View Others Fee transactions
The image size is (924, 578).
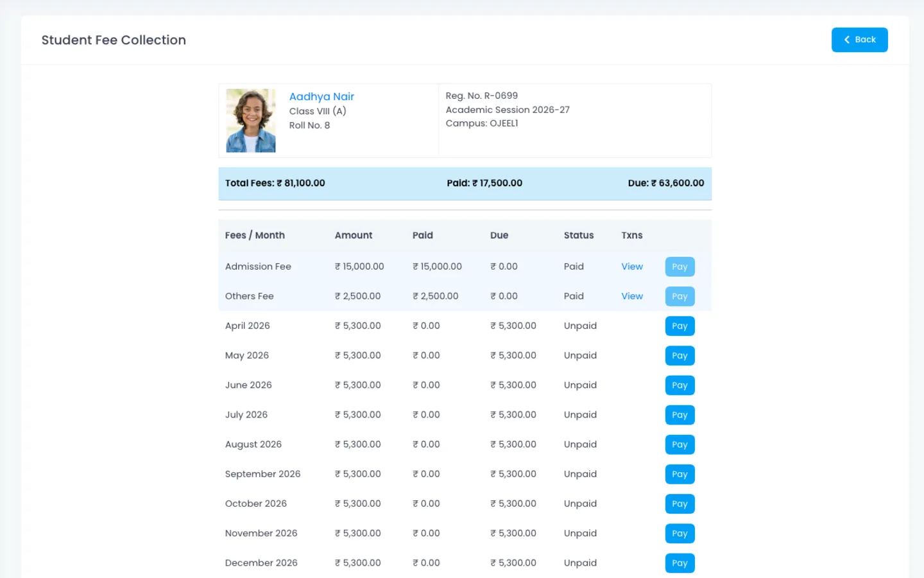point(632,296)
